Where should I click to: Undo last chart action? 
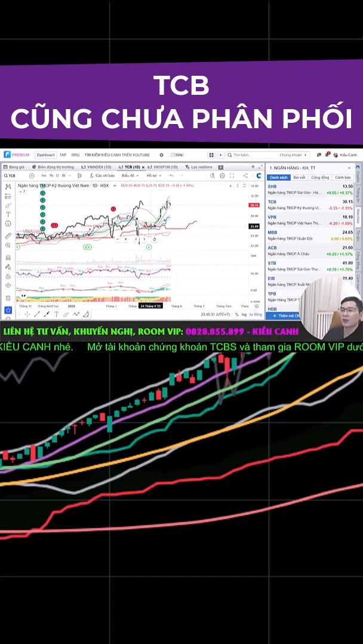171,175
